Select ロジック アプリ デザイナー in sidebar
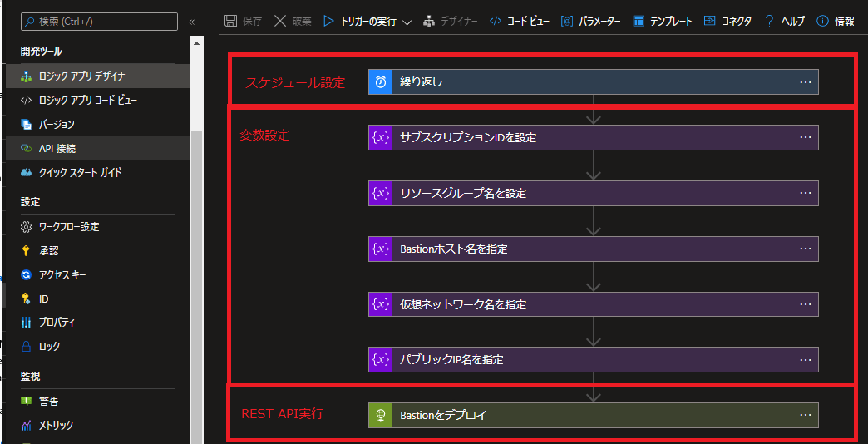Viewport: 868px width, 444px height. [97, 76]
